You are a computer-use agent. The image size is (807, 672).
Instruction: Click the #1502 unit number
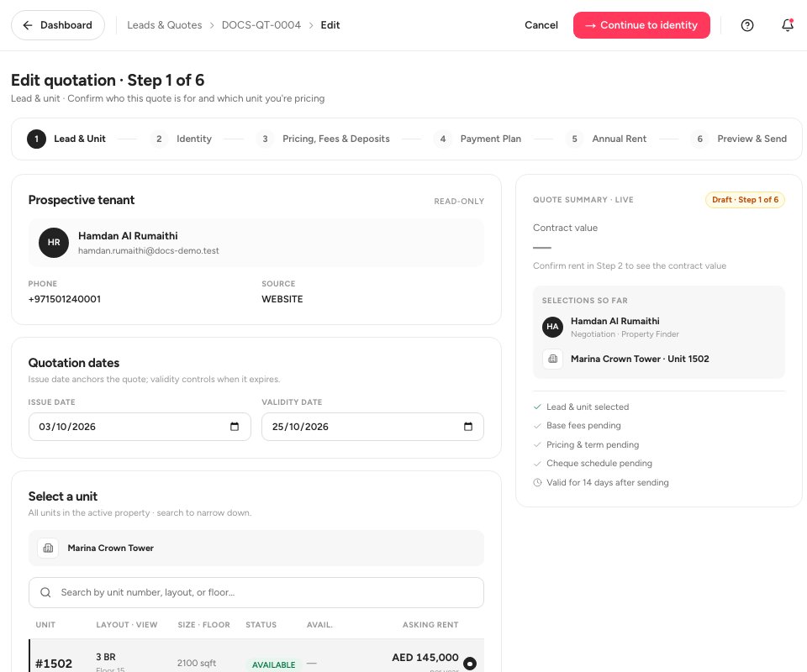pyautogui.click(x=54, y=664)
